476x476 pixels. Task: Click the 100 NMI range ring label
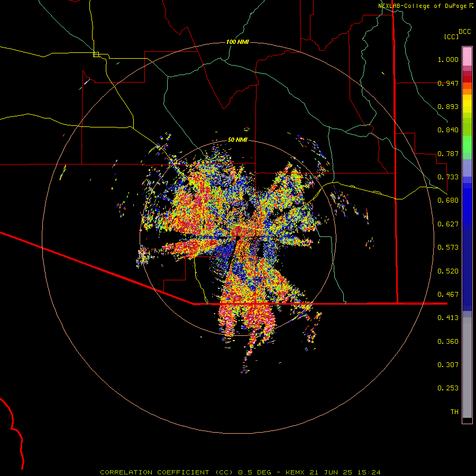pyautogui.click(x=237, y=42)
